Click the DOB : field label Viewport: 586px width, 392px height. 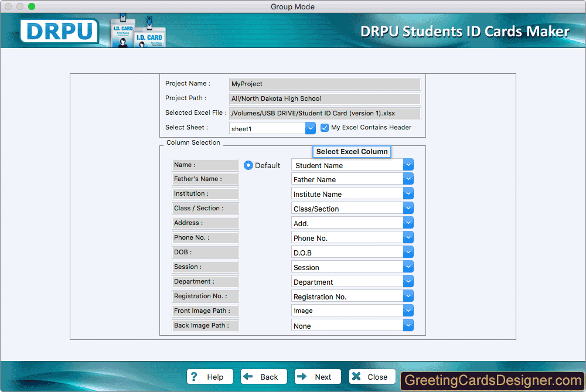(x=205, y=252)
